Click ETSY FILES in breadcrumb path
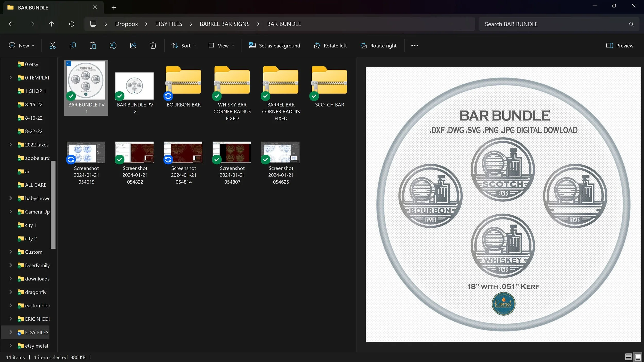 point(168,24)
